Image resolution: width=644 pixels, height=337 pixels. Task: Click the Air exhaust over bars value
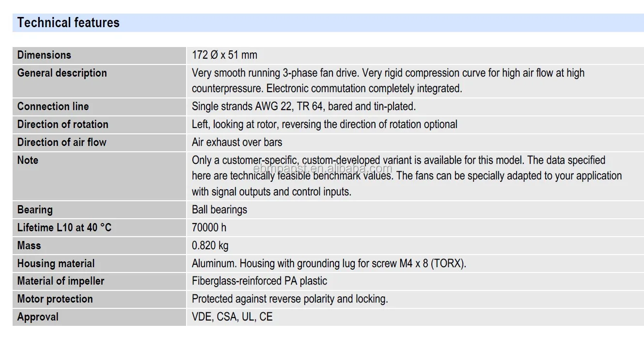click(236, 142)
